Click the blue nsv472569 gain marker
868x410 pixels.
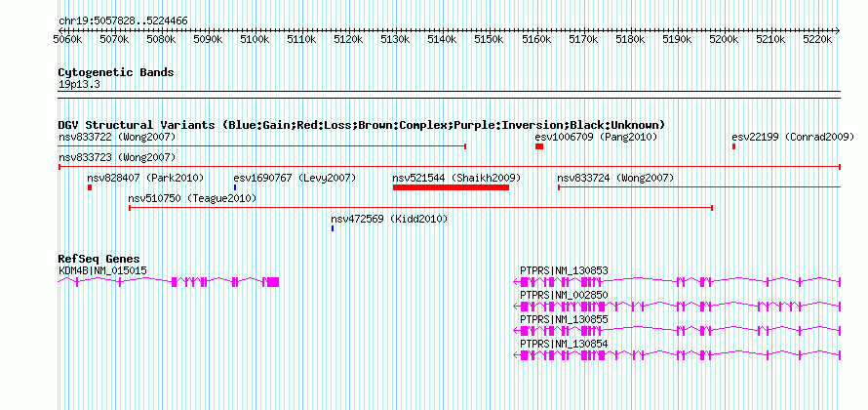[333, 228]
